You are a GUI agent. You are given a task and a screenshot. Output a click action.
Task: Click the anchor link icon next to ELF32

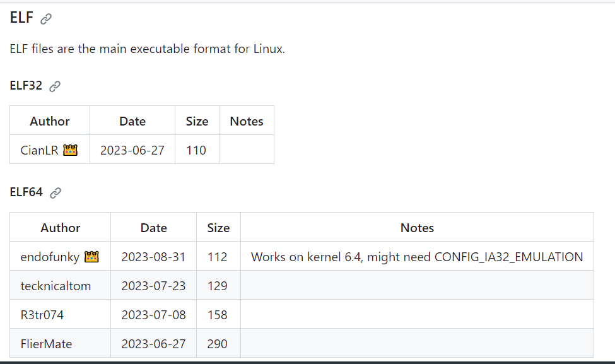coord(55,86)
